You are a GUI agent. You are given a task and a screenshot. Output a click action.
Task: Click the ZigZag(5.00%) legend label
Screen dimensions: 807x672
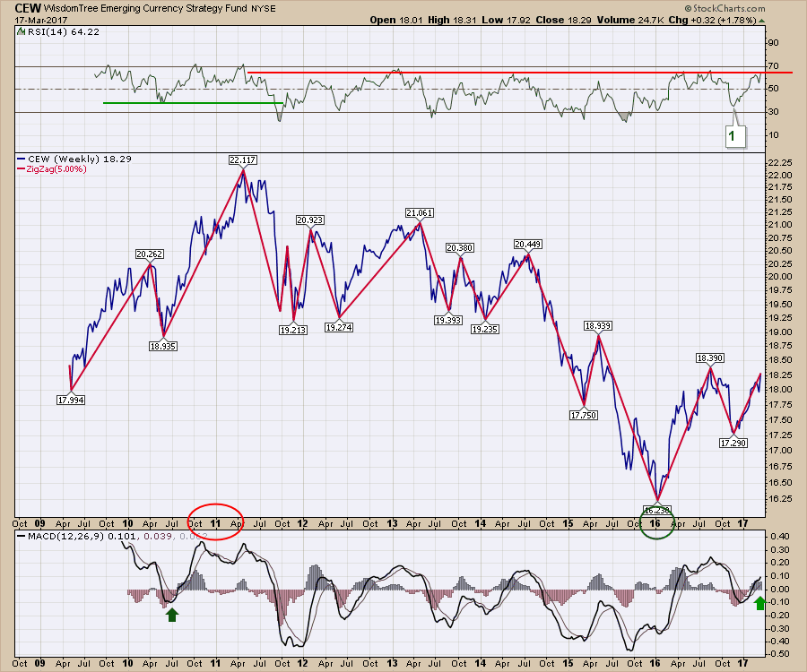(56, 169)
